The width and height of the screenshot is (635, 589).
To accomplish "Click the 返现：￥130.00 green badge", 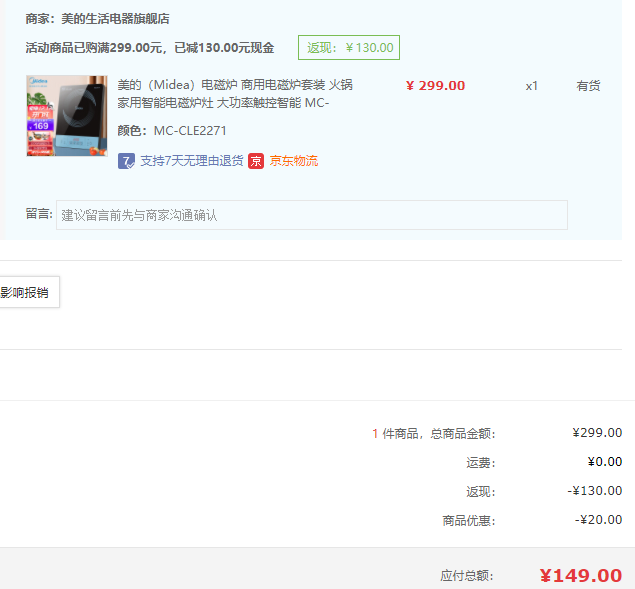I will point(349,47).
